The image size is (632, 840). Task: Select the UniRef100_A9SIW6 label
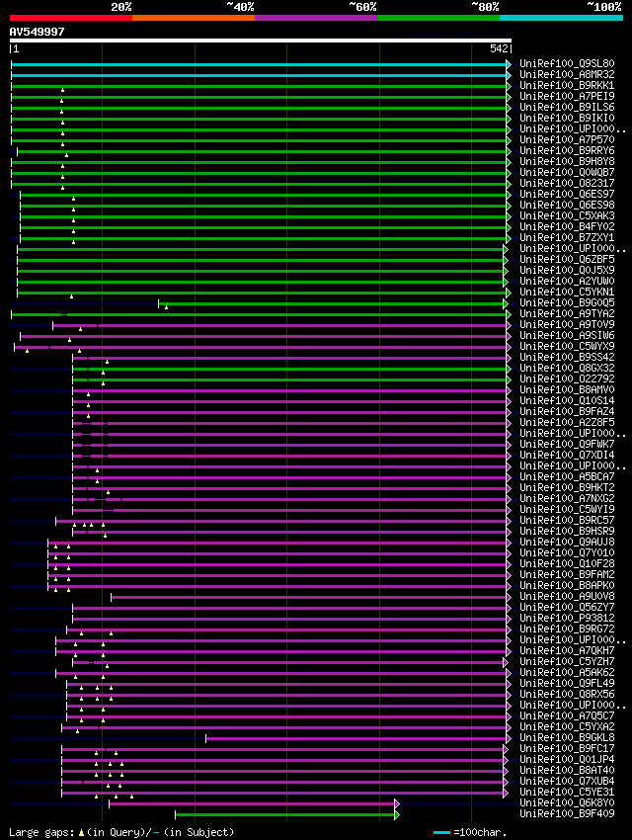(x=567, y=335)
